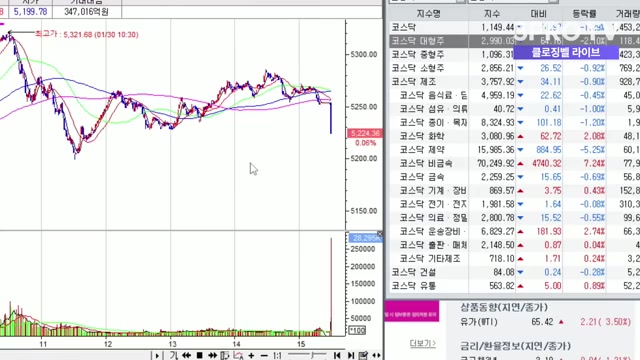Click the 최고가 5,321.68 annotation
The width and height of the screenshot is (640, 360).
(x=87, y=34)
